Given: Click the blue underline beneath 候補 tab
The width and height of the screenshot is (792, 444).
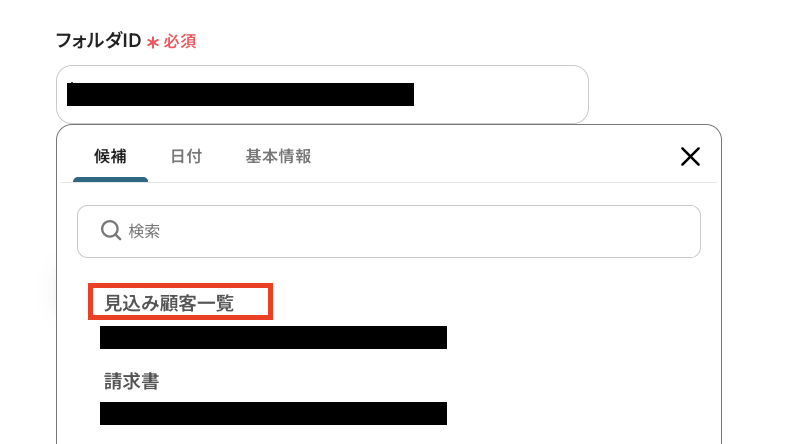Looking at the screenshot, I should point(111,179).
